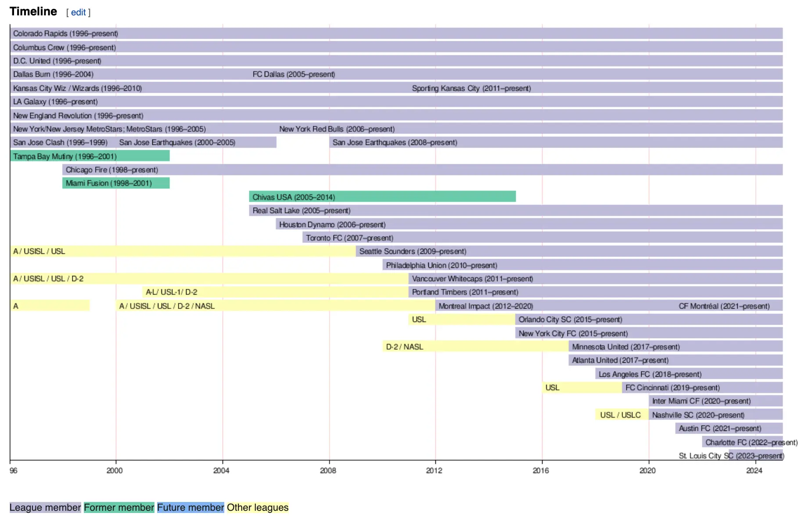The height and width of the screenshot is (520, 812).
Task: Click the A / USISL / USL / D-2 label
Action: tap(48, 278)
